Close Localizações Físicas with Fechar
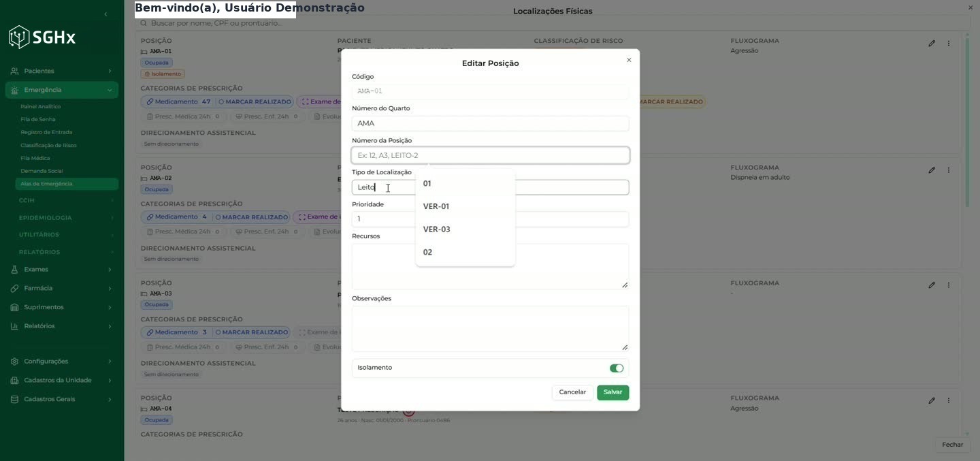The height and width of the screenshot is (461, 980). point(952,445)
